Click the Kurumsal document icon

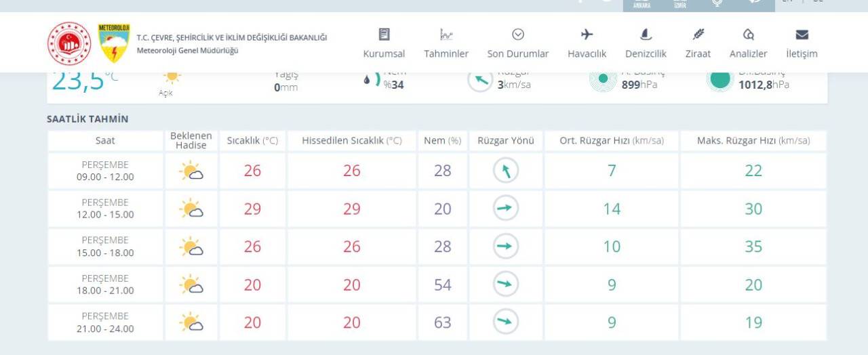click(384, 35)
